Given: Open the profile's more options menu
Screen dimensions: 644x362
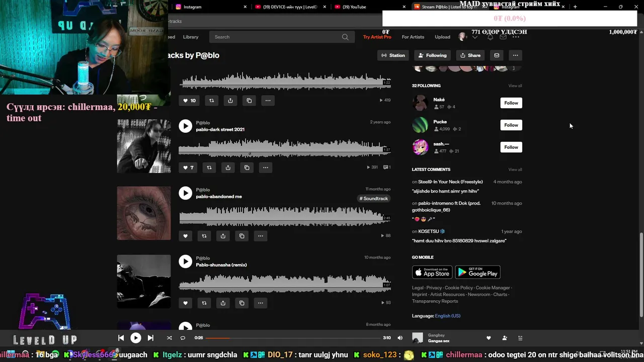Looking at the screenshot, I should point(515,55).
